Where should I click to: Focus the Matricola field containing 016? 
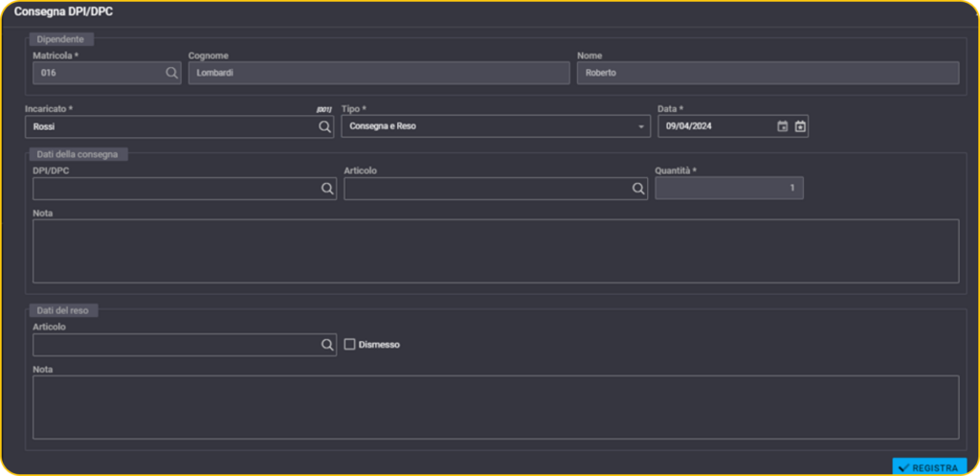coord(107,73)
